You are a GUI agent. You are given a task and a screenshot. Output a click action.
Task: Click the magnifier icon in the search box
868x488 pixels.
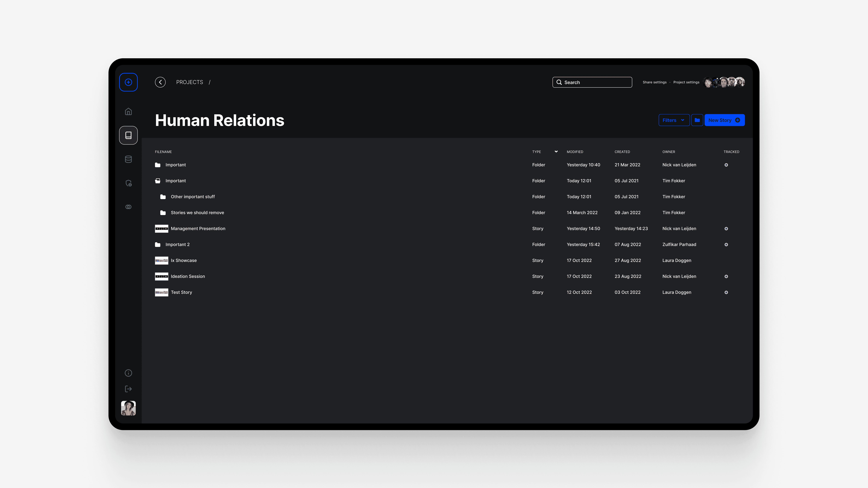559,82
